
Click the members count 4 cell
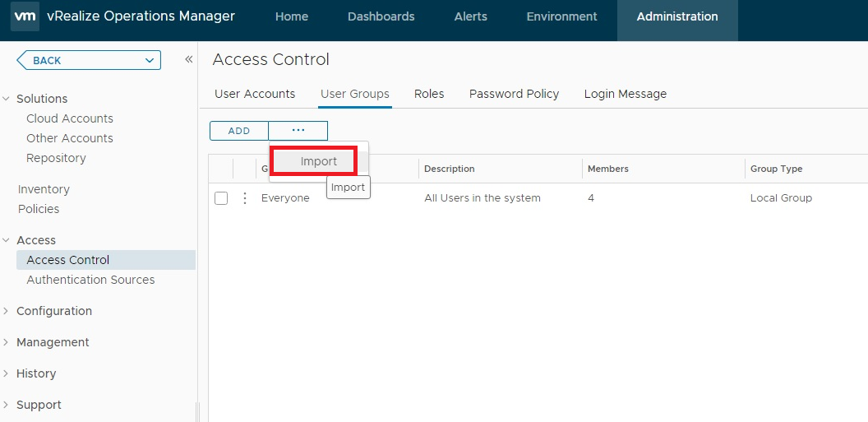(x=591, y=197)
